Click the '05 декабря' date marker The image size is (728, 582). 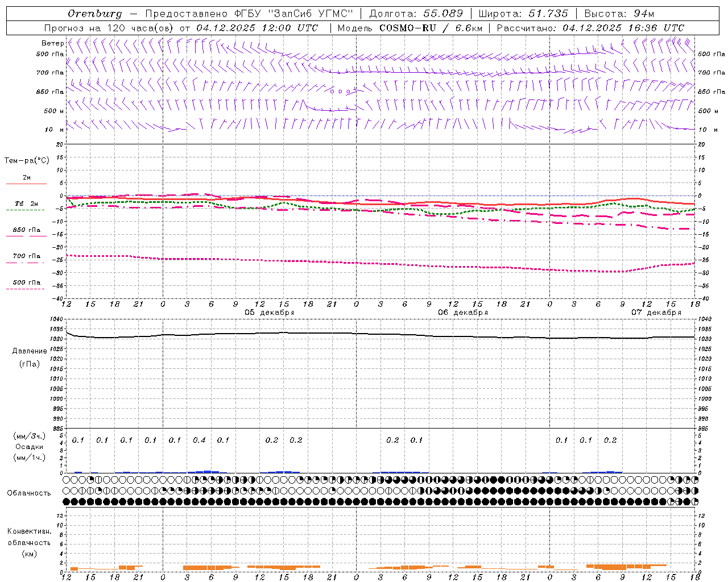[270, 313]
